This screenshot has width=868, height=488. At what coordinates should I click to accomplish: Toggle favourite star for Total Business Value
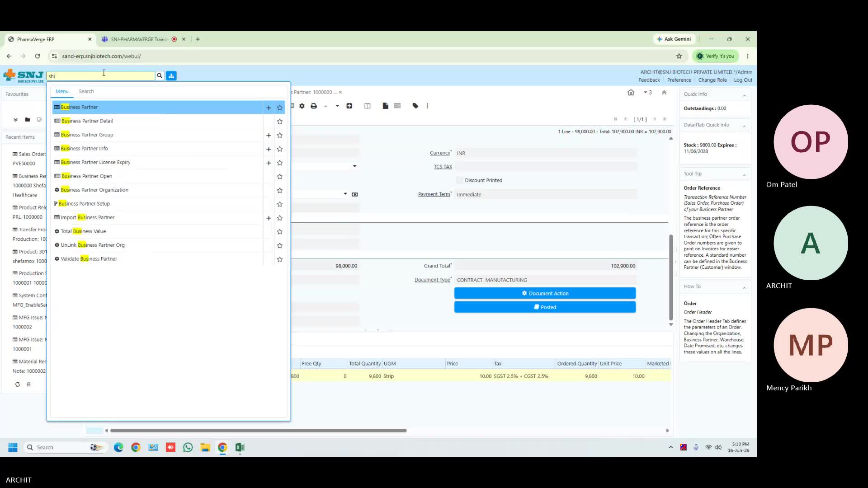pos(280,232)
